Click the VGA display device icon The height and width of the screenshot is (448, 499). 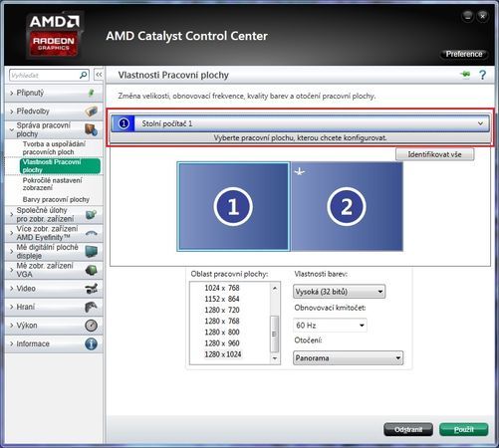[92, 270]
